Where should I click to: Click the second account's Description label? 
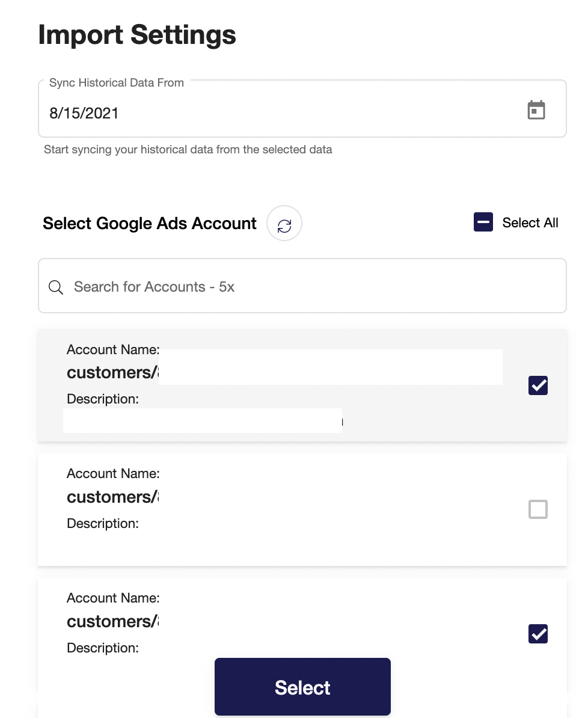click(x=103, y=524)
